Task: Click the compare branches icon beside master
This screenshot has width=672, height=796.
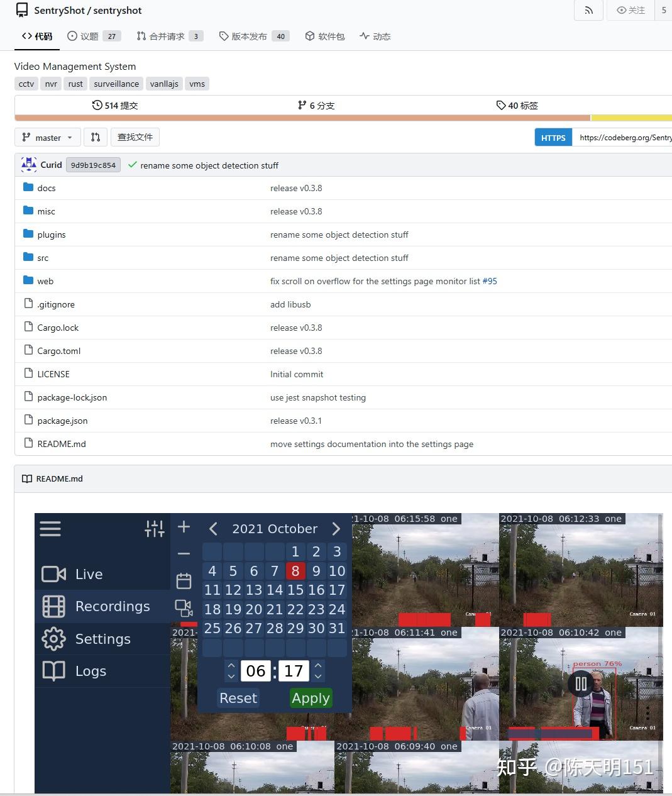Action: pyautogui.click(x=96, y=136)
